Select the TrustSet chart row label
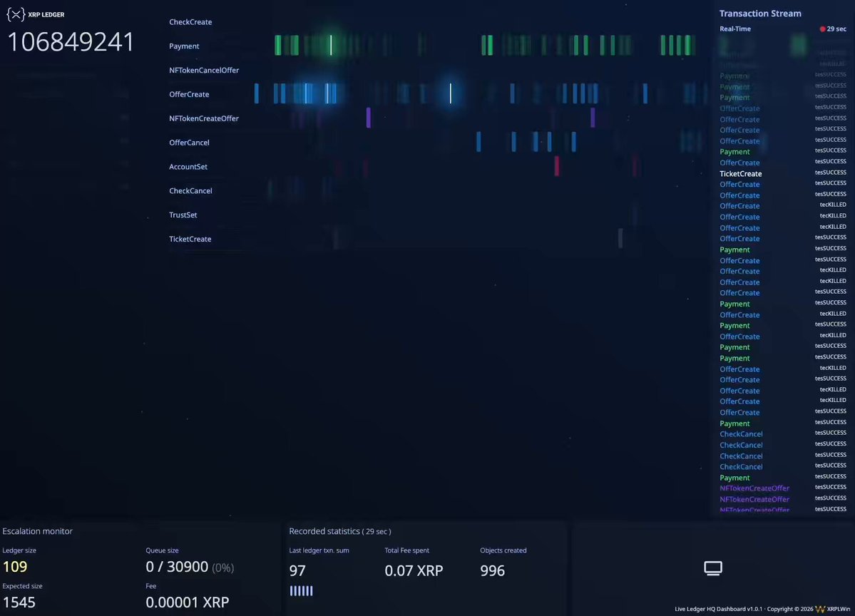Image resolution: width=855 pixels, height=616 pixels. pos(183,215)
